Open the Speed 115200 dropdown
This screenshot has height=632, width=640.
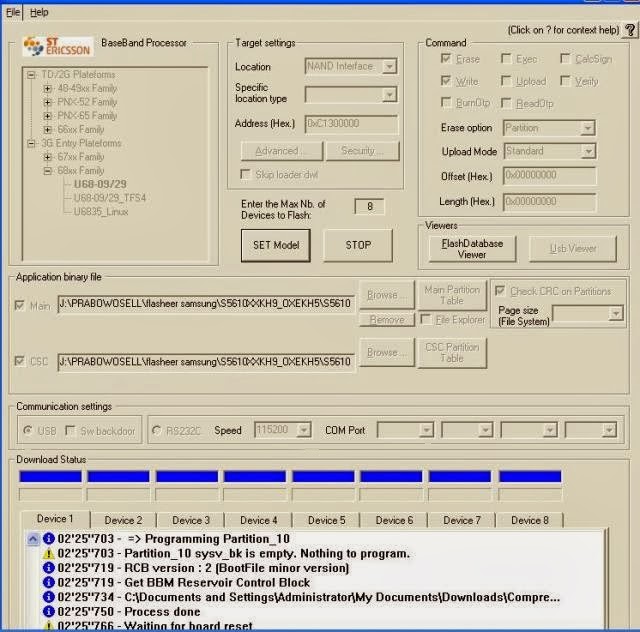pyautogui.click(x=303, y=430)
